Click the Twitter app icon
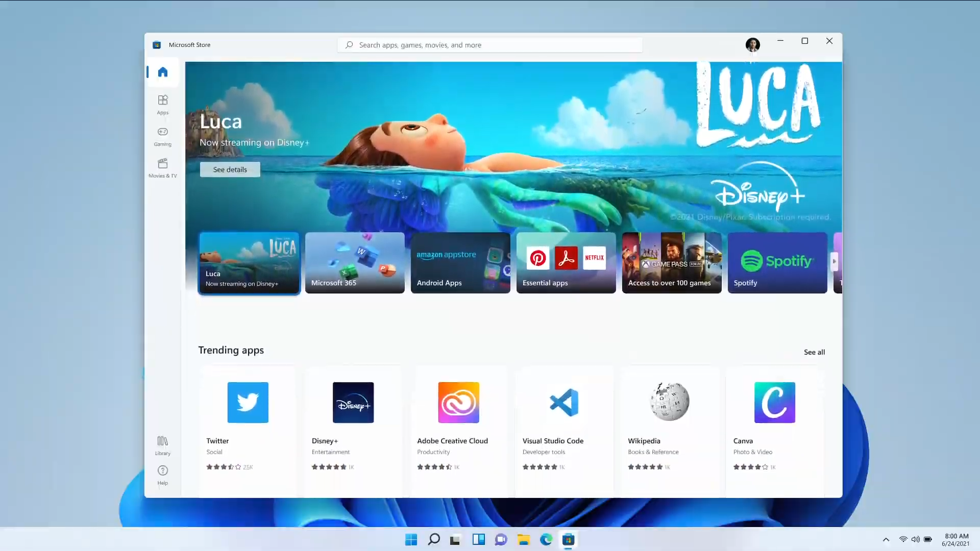Image resolution: width=980 pixels, height=551 pixels. click(248, 403)
